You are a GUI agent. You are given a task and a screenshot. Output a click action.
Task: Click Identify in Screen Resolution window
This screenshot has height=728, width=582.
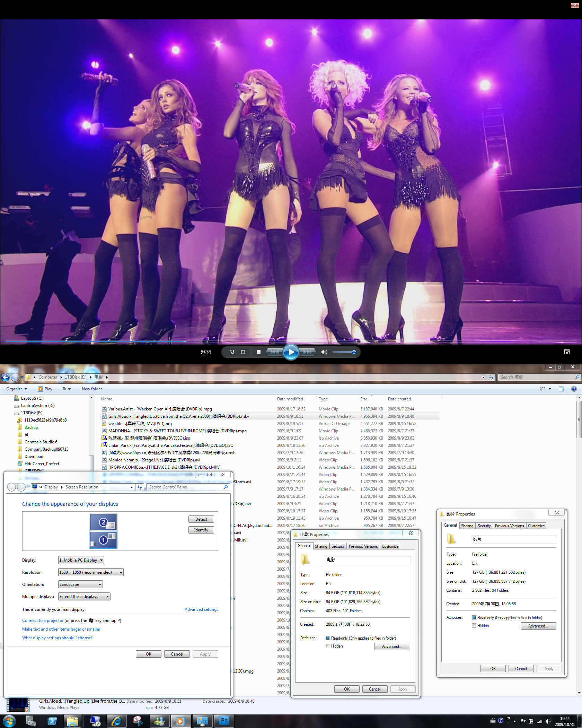click(x=201, y=530)
